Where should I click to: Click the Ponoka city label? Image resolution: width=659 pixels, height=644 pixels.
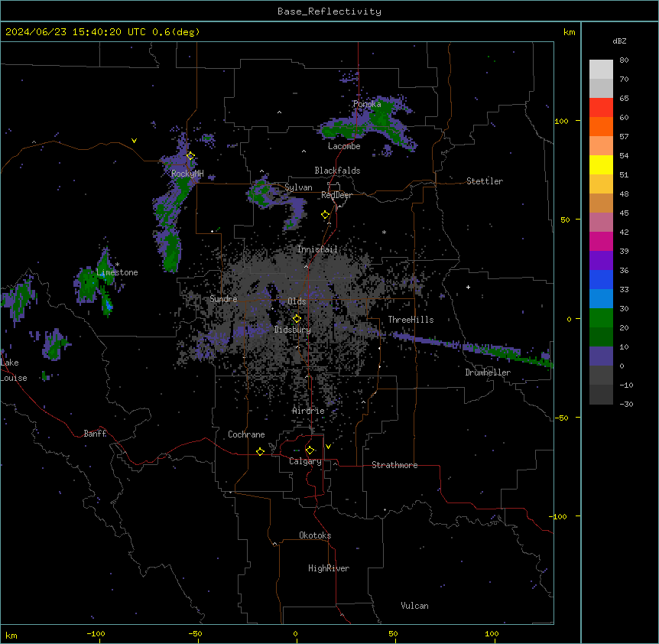pyautogui.click(x=367, y=104)
